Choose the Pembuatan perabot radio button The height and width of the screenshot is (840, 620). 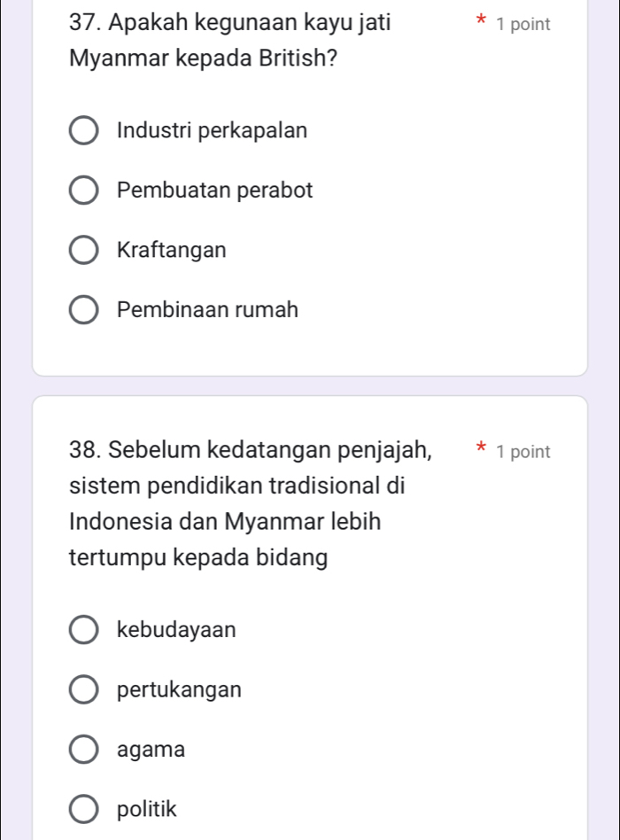click(84, 191)
